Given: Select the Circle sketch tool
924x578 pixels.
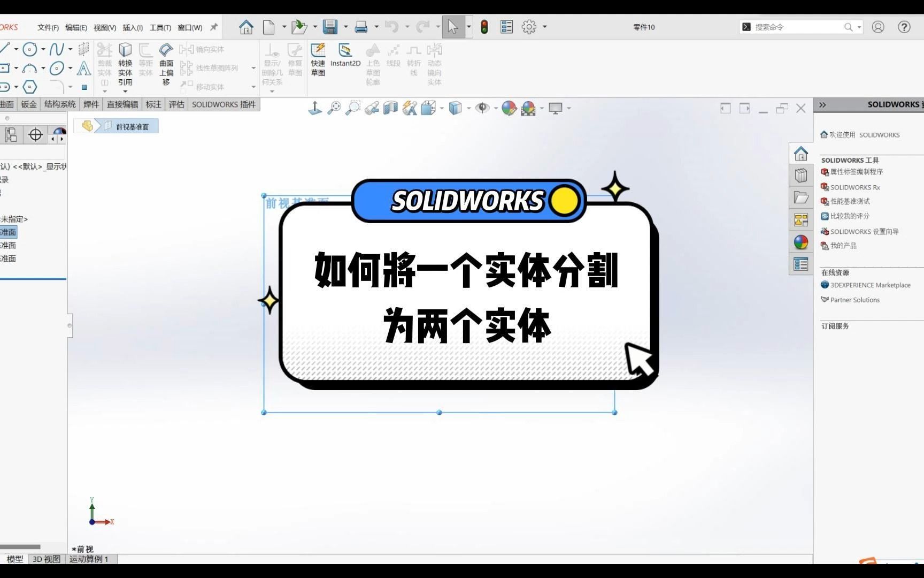Looking at the screenshot, I should pos(30,50).
